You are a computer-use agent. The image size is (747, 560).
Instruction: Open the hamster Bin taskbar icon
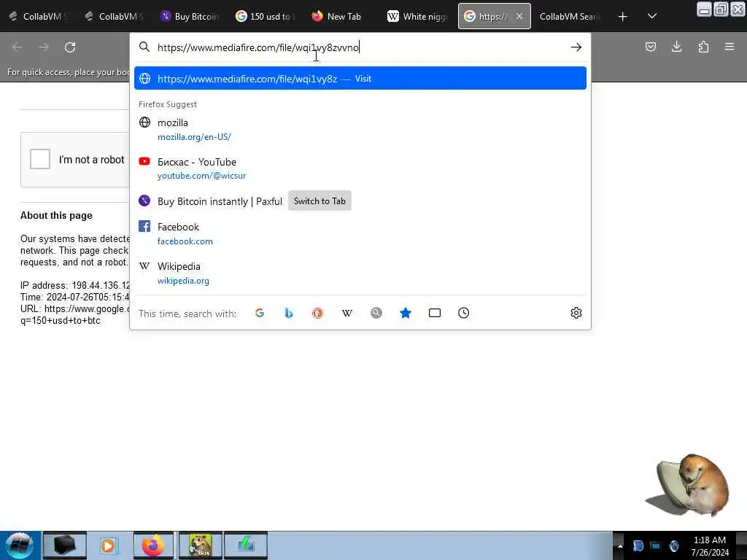click(200, 545)
